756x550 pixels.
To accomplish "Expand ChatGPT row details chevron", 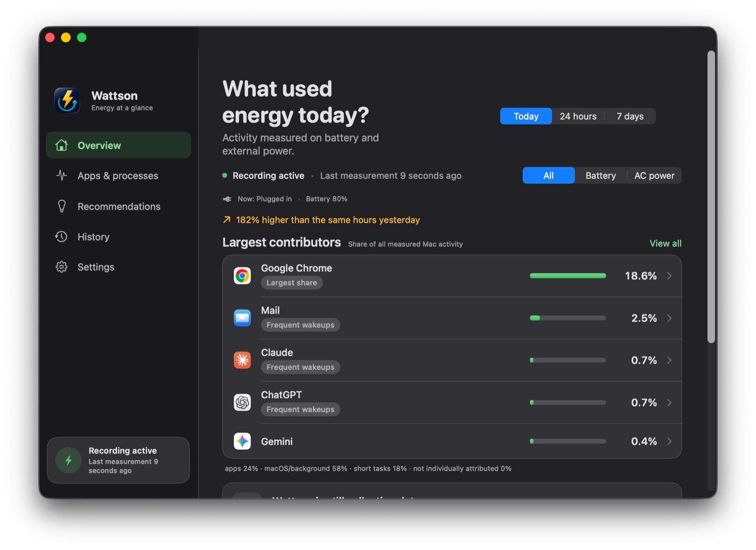I will point(670,402).
